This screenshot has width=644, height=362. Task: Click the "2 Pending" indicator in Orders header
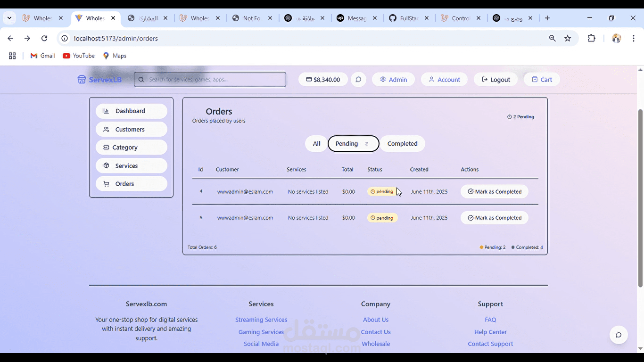point(521,117)
